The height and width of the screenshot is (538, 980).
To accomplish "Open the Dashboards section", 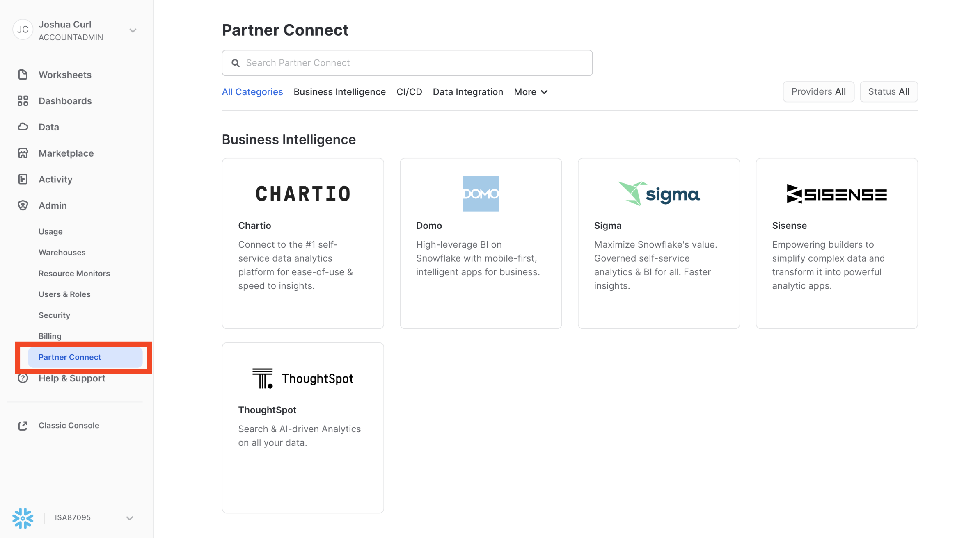I will coord(65,101).
